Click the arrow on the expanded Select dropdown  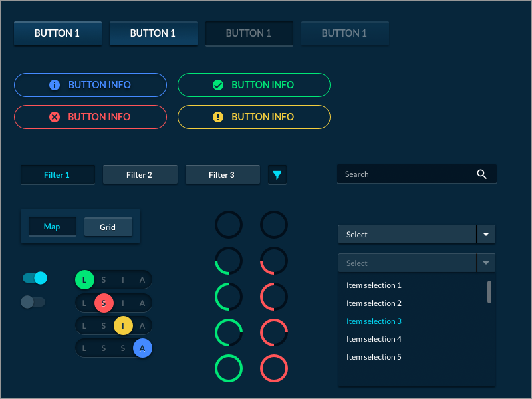(x=485, y=263)
